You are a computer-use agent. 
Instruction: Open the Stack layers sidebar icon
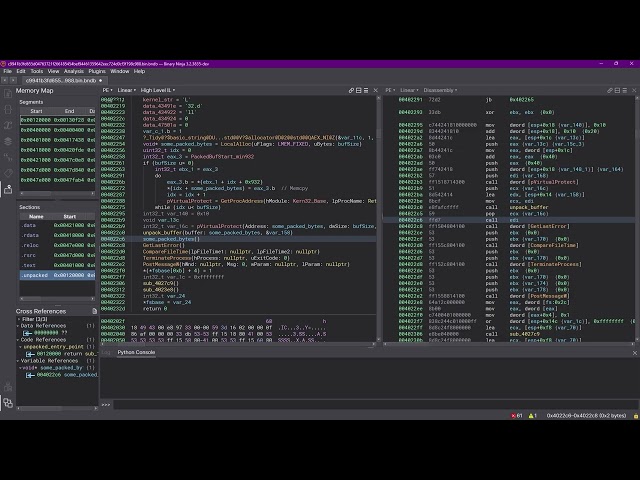(8, 141)
